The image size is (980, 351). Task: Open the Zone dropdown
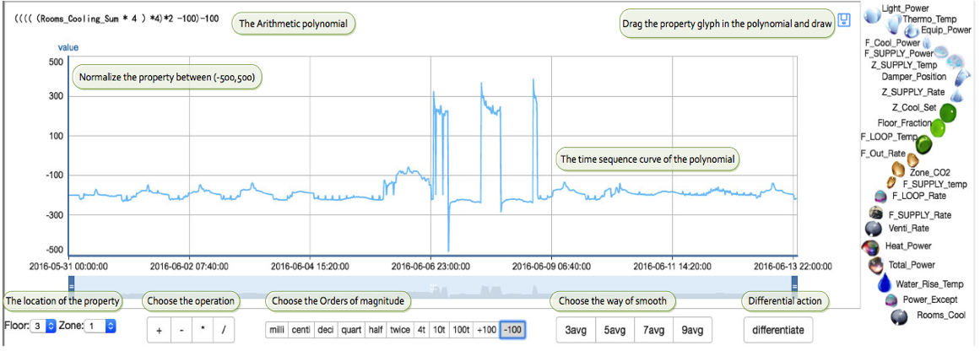coord(99,325)
